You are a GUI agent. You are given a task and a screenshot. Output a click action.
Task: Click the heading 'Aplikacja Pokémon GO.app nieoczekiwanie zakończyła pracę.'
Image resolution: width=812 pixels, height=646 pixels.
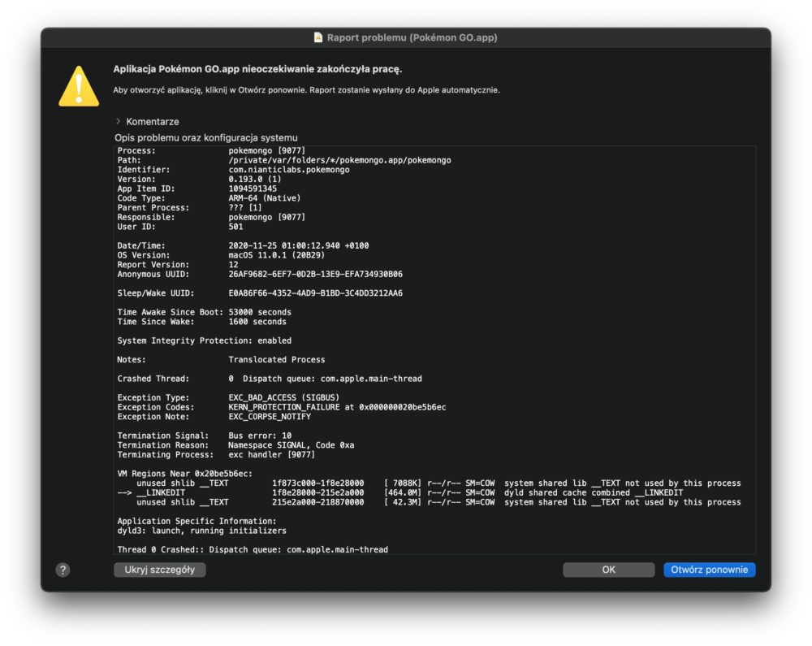click(x=257, y=69)
